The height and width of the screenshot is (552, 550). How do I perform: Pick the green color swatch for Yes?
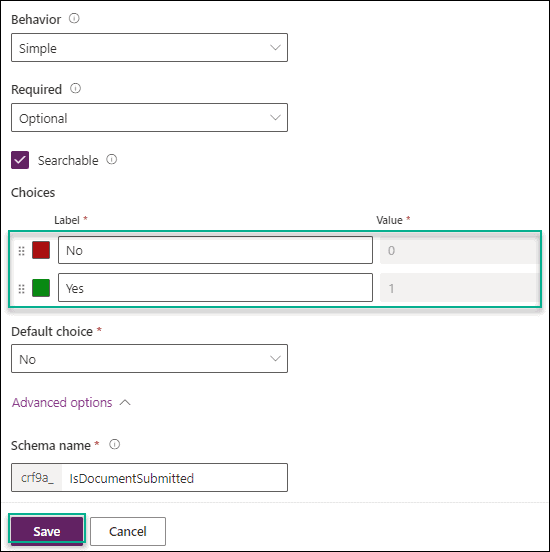click(x=41, y=288)
